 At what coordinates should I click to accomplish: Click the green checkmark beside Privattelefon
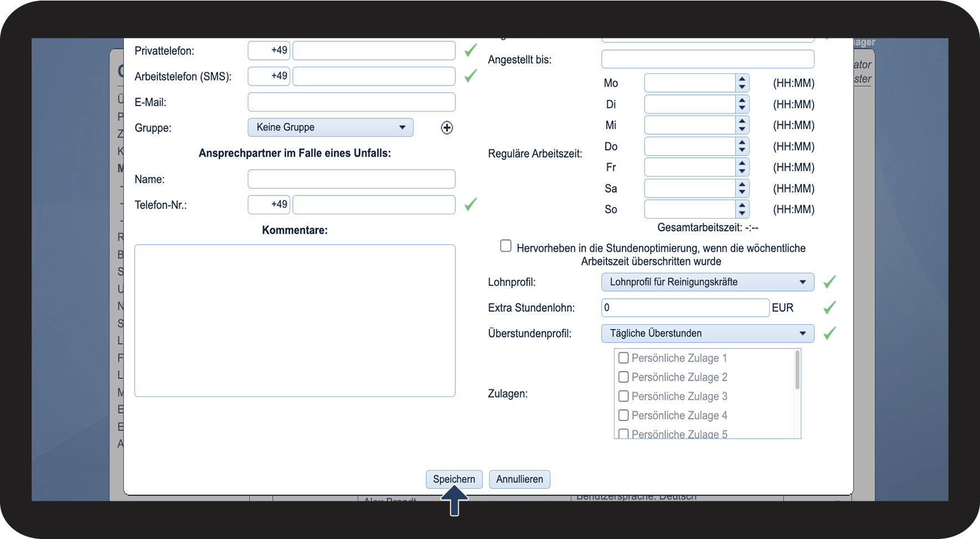coord(471,51)
